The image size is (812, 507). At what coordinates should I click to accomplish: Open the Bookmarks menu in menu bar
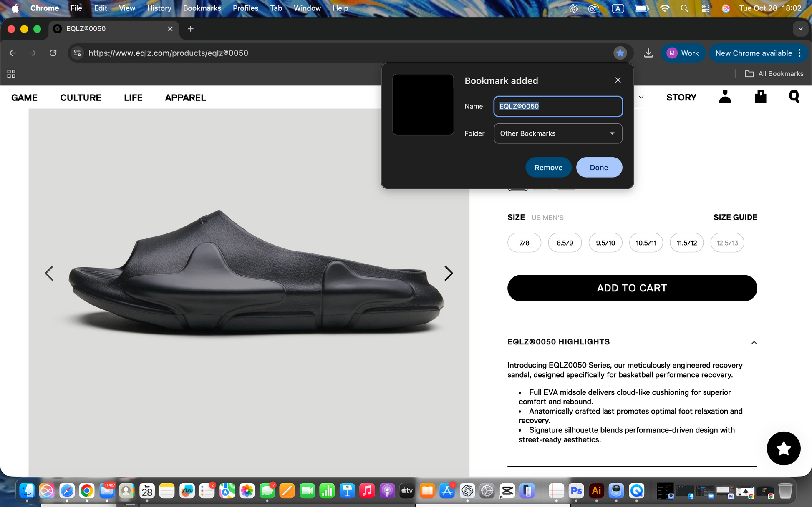coord(202,8)
